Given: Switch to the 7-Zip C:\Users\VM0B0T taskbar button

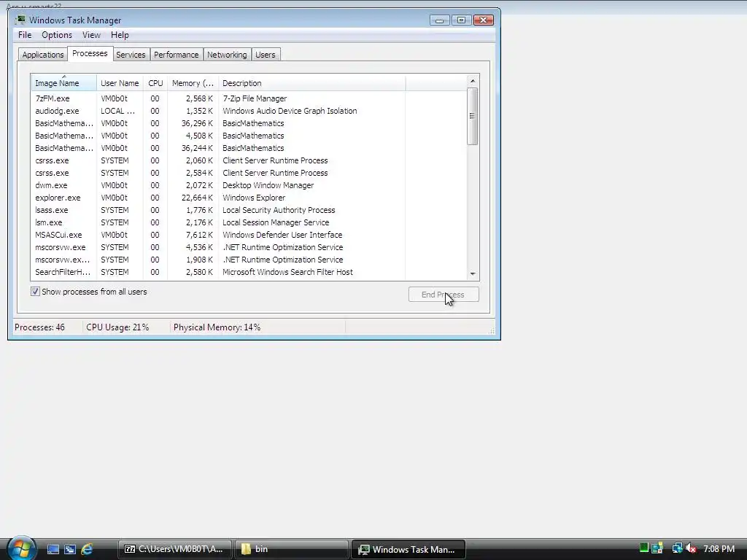Looking at the screenshot, I should [175, 549].
